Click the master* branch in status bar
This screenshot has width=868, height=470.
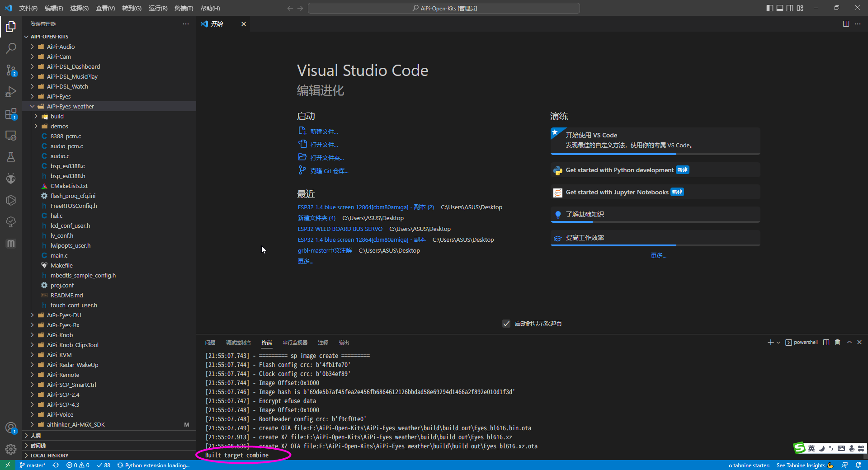(x=32, y=465)
